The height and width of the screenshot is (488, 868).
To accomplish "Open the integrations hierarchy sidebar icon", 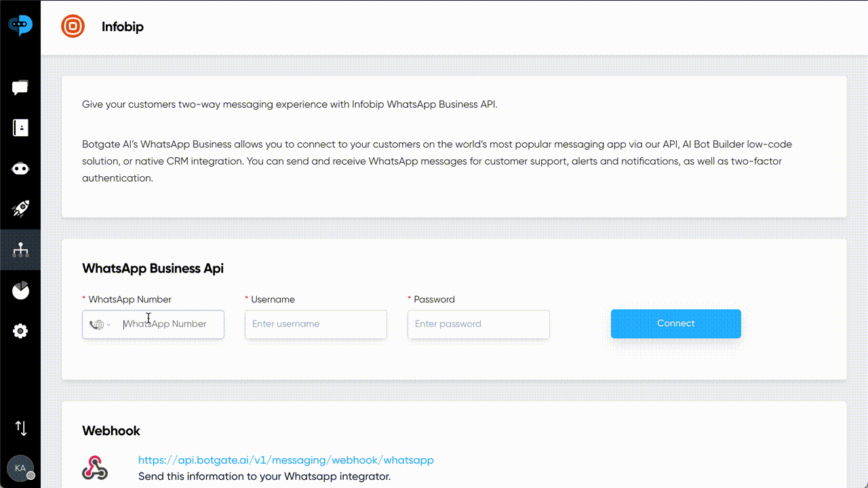I will (20, 250).
